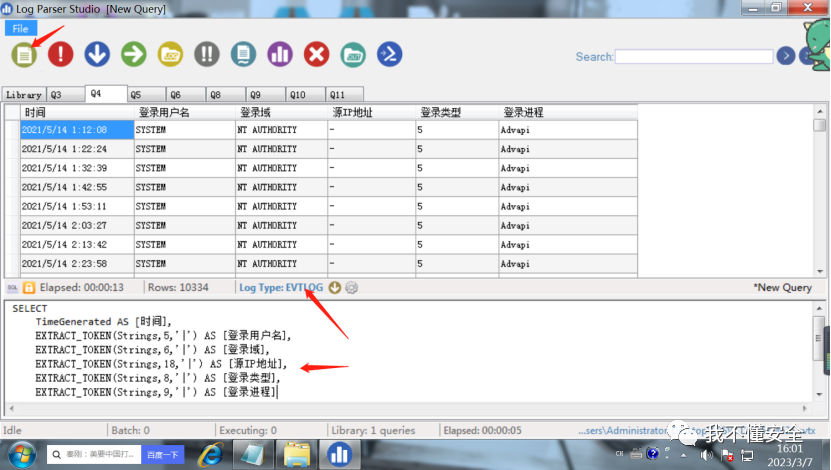Select the cell 2021/5/14 2:03:27

pos(77,225)
